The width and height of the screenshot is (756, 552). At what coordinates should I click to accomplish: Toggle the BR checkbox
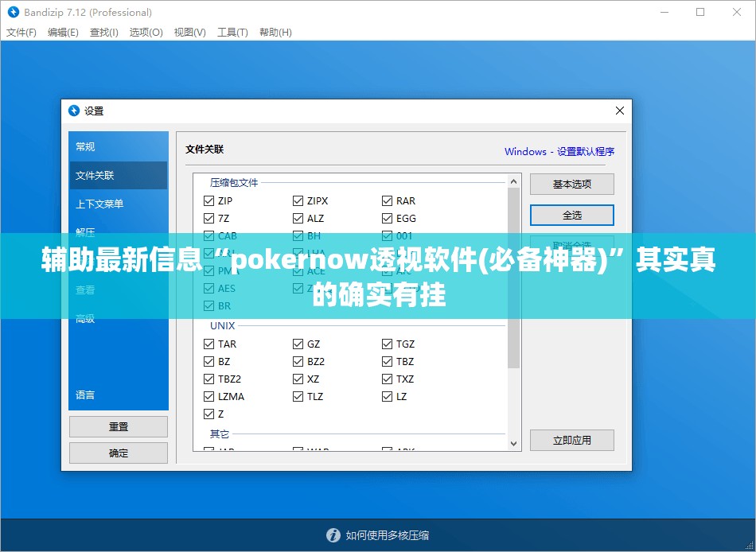[208, 305]
